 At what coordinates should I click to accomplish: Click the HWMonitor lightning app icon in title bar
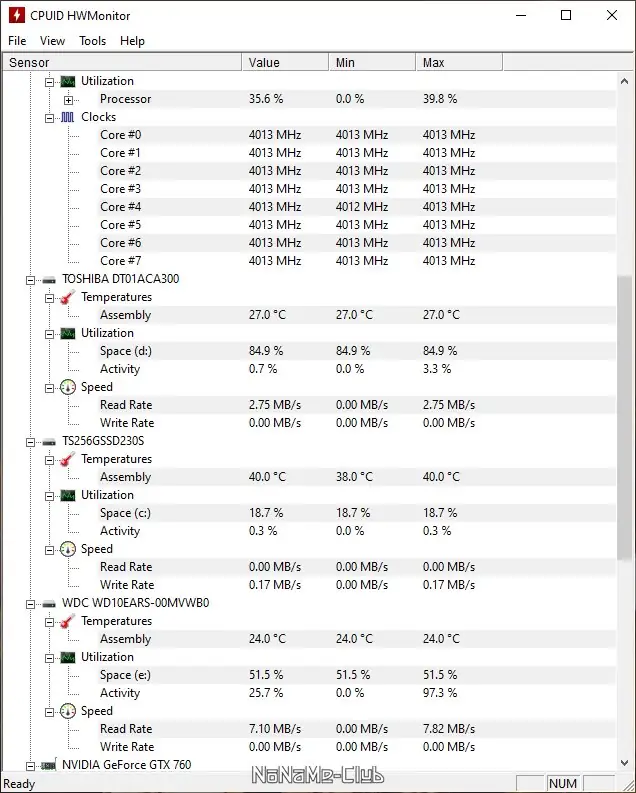coord(16,16)
